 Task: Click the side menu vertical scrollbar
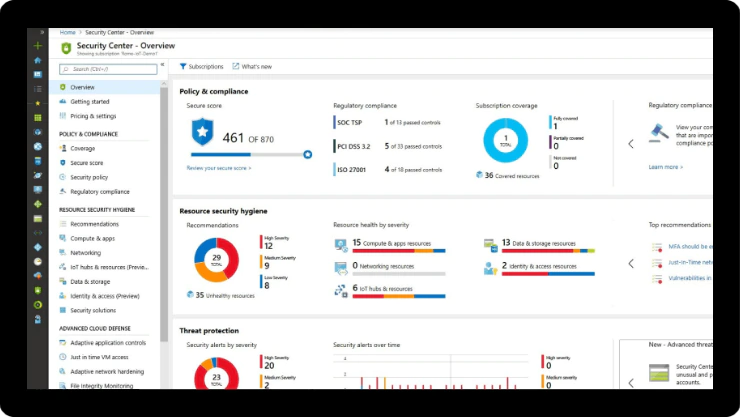164,215
